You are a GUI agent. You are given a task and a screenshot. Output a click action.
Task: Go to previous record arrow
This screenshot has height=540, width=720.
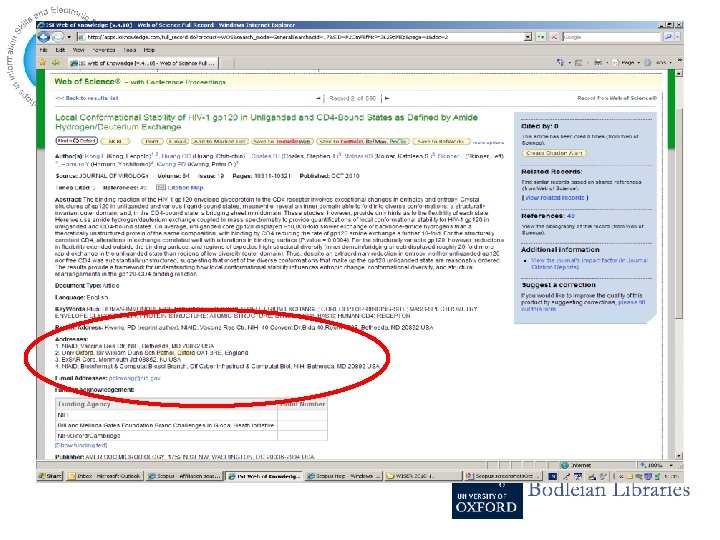tap(318, 98)
